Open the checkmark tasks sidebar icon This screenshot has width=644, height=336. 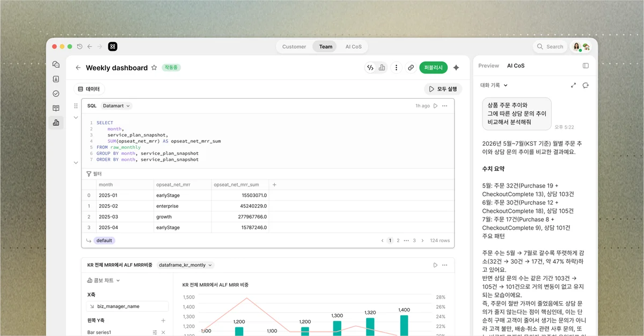pos(56,93)
